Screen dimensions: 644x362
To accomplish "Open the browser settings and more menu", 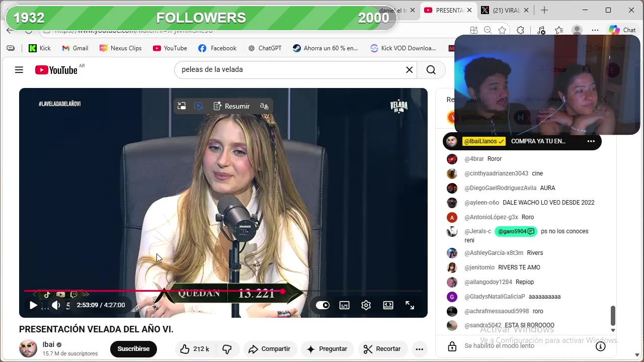I will (x=595, y=30).
